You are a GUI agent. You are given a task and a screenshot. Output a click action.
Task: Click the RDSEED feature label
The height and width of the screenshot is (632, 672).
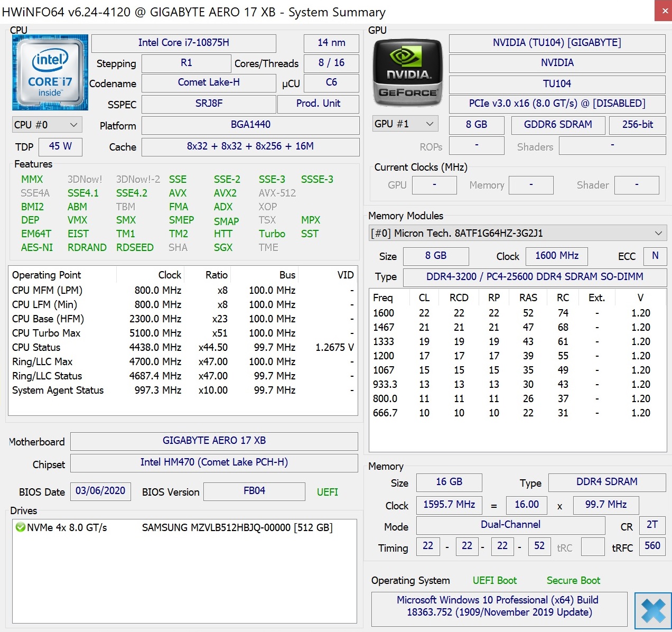coord(135,248)
